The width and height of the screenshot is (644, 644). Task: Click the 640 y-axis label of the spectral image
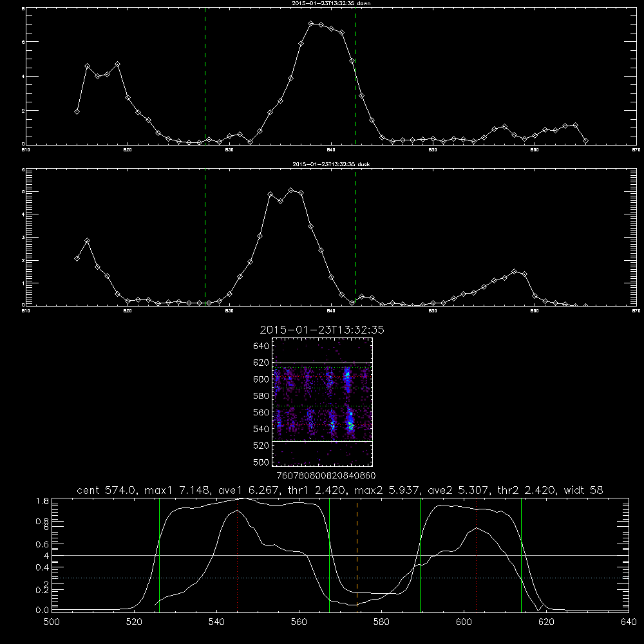tap(261, 346)
